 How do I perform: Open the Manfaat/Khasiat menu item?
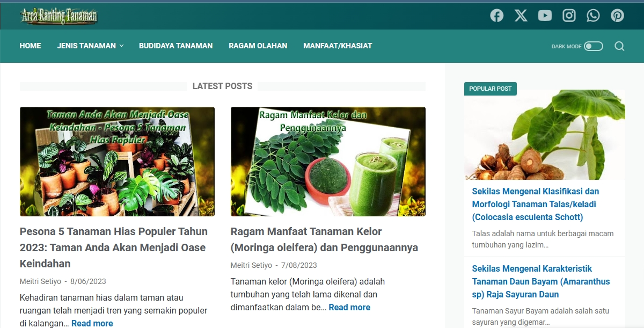338,46
